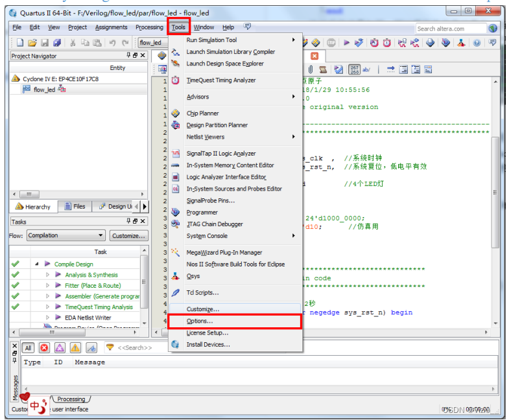The height and width of the screenshot is (420, 509).
Task: Click the Start Compilation play icon
Action: 346,43
